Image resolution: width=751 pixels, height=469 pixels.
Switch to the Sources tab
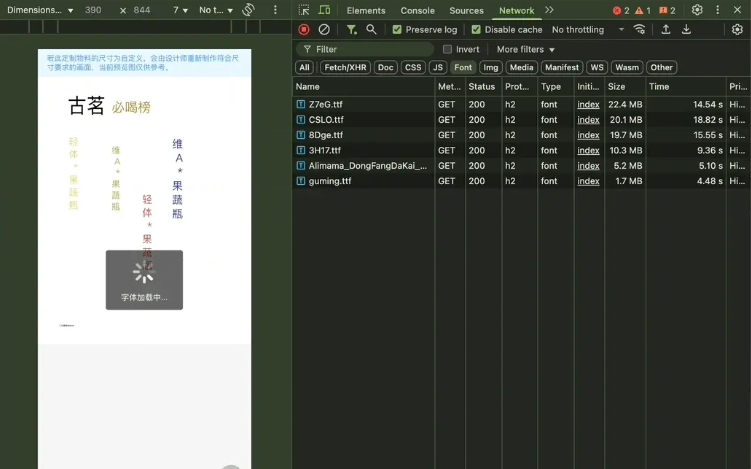click(467, 11)
